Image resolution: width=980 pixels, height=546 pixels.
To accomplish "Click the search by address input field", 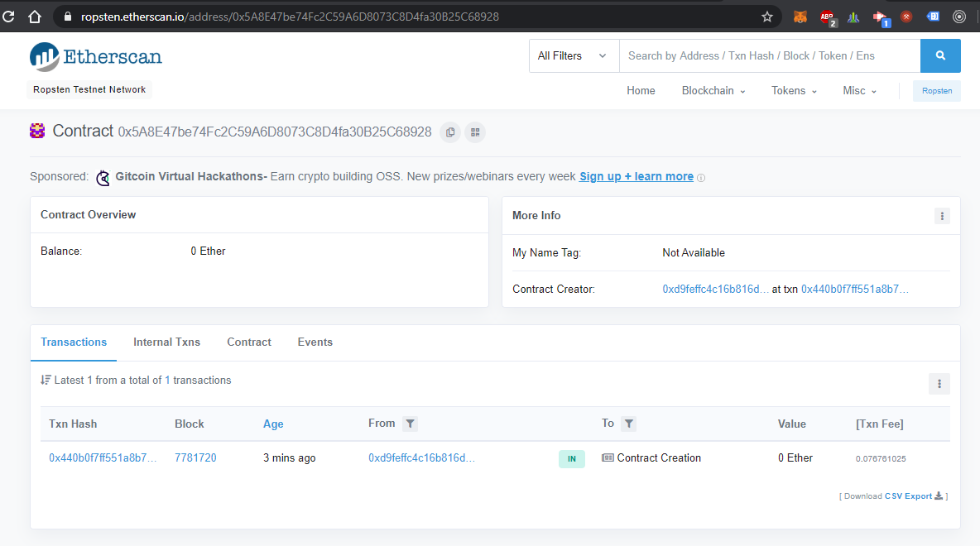I will [770, 55].
